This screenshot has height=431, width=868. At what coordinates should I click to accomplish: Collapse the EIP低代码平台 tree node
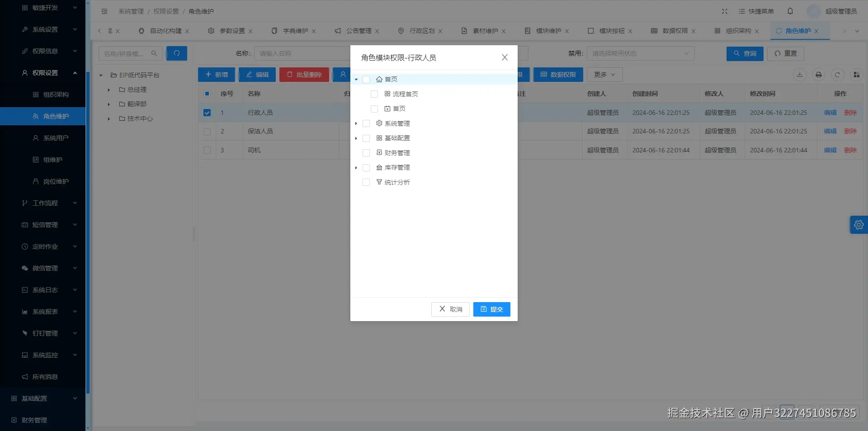point(101,76)
